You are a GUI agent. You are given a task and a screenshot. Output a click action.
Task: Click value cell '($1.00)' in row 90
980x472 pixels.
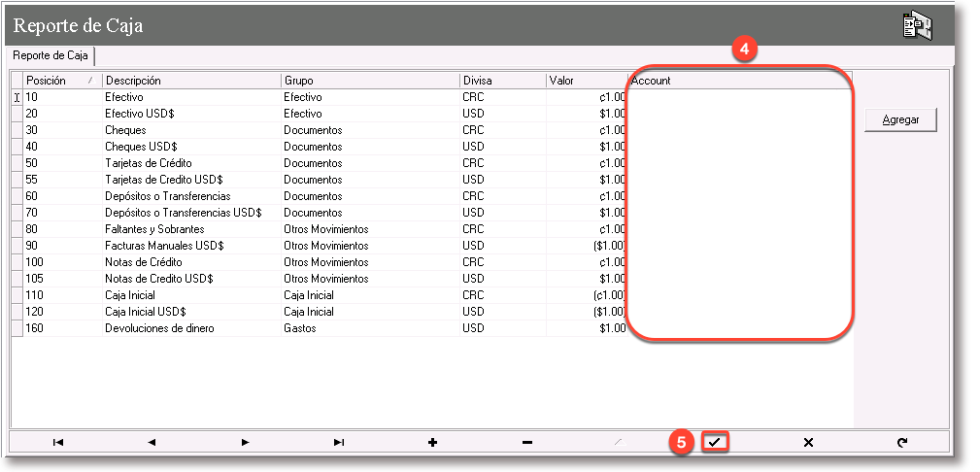(588, 246)
